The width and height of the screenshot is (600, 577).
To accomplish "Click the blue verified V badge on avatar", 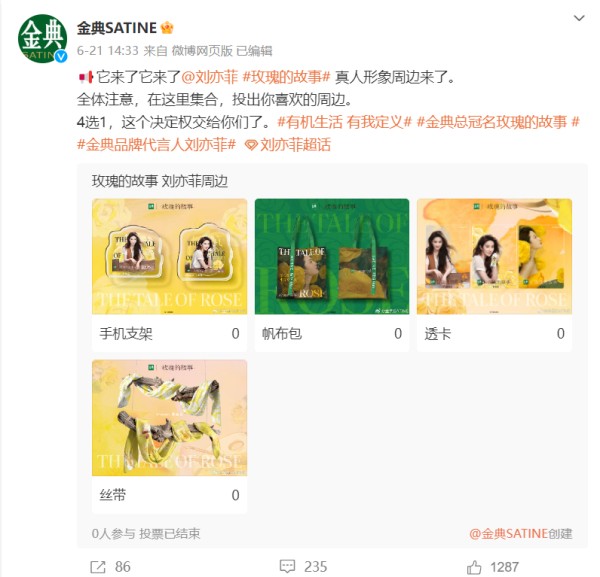I will coord(61,57).
